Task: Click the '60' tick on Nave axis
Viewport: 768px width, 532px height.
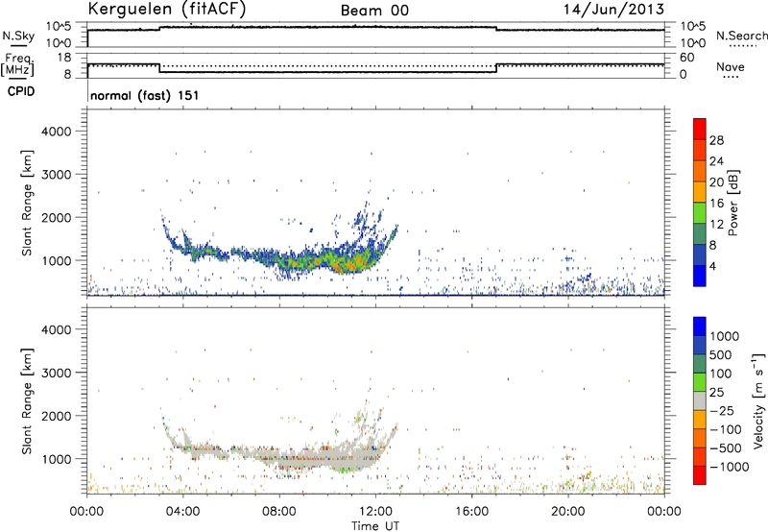Action: coord(687,58)
